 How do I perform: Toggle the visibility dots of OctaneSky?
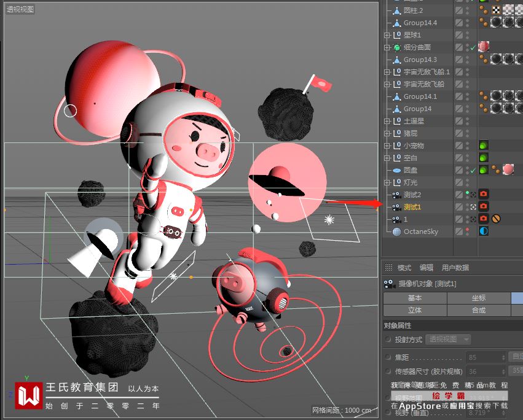pos(467,231)
